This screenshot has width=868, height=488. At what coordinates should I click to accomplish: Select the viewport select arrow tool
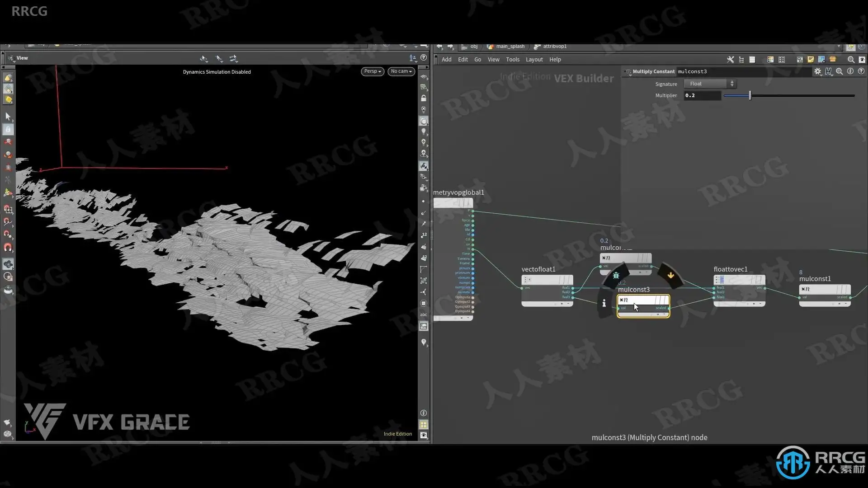point(8,117)
